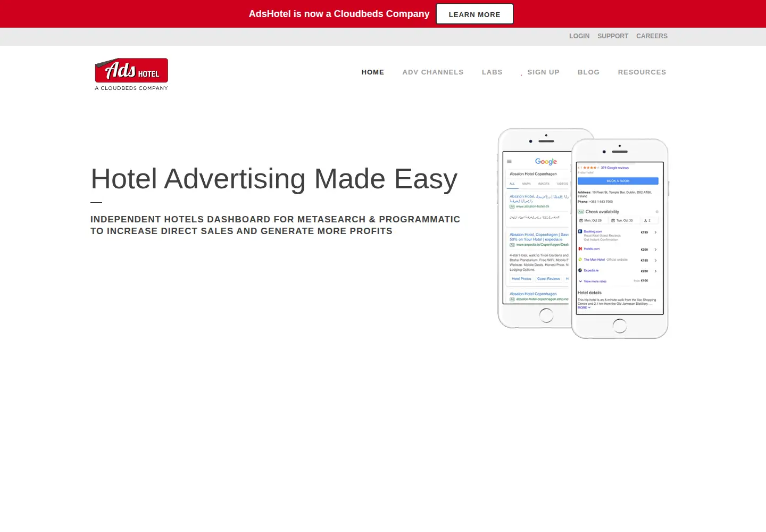Click the Independent Hotels Dashboard subtitle text
The width and height of the screenshot is (766, 532).
pos(276,225)
